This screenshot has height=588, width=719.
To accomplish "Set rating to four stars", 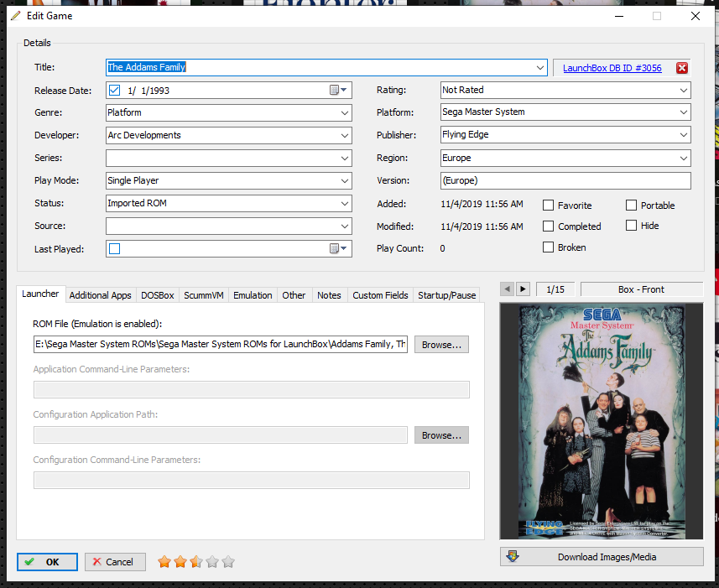I will click(x=212, y=561).
